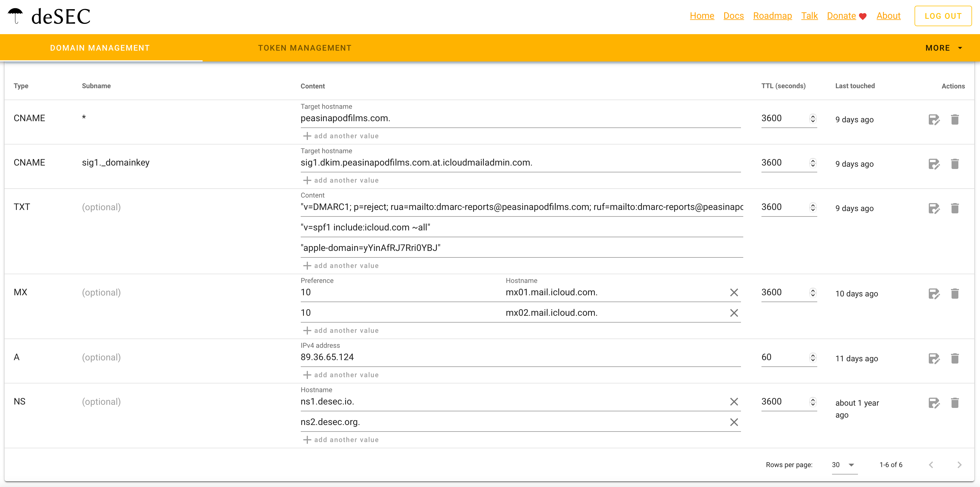This screenshot has height=487, width=980.
Task: Delete the wildcard CNAME record
Action: point(955,120)
